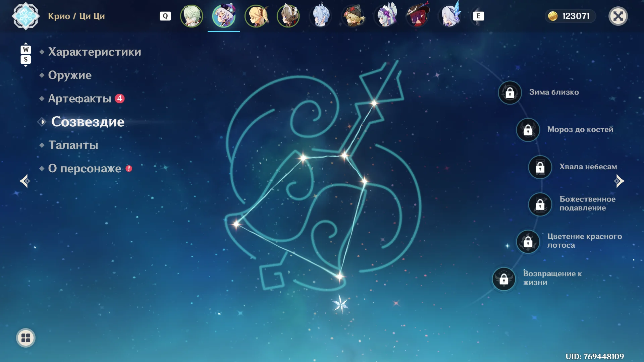The height and width of the screenshot is (362, 644).
Task: Select the green-haired character portrait
Action: click(192, 16)
